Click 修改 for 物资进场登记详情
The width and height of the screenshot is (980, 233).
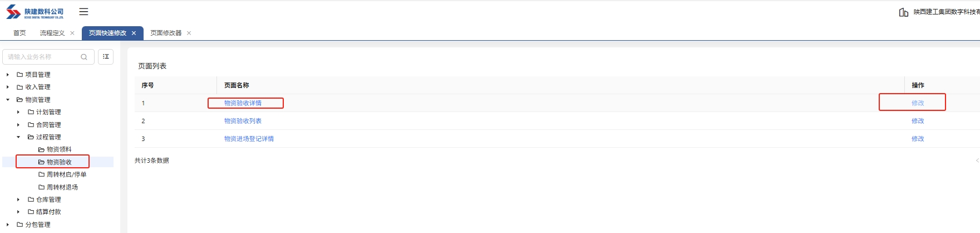(918, 139)
